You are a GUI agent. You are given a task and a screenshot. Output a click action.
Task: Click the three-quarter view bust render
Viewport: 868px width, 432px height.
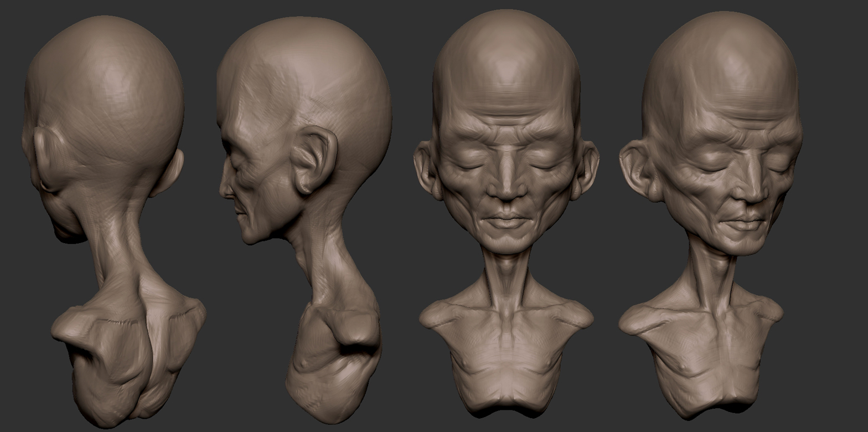[711, 215]
